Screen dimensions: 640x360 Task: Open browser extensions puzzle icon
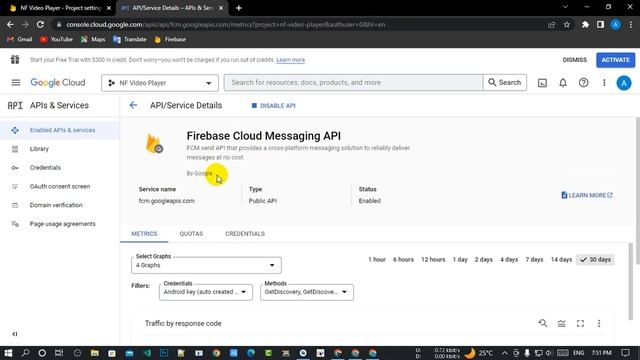[x=585, y=24]
